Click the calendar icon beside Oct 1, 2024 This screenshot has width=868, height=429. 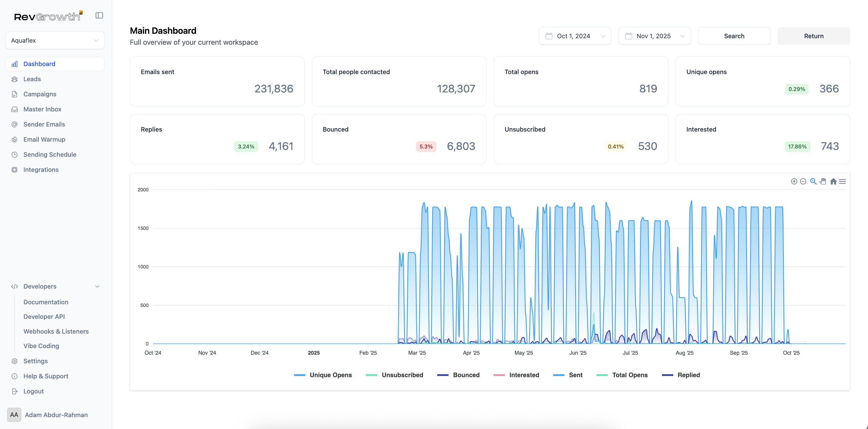549,36
